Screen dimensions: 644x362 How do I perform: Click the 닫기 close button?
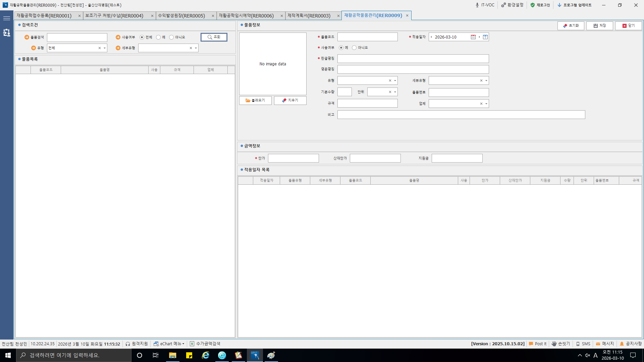tap(629, 25)
